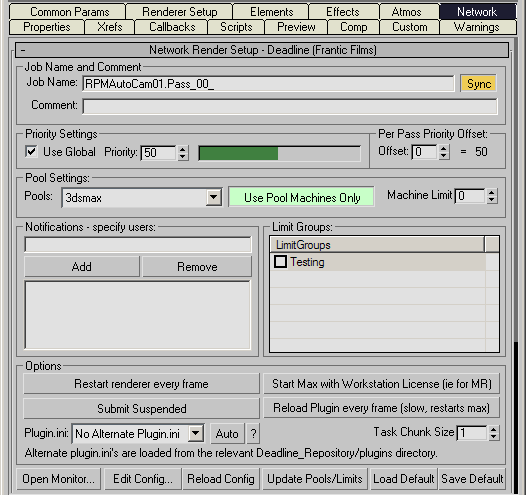526x495 pixels.
Task: Switch to the Renderer Setup tab
Action: [179, 12]
